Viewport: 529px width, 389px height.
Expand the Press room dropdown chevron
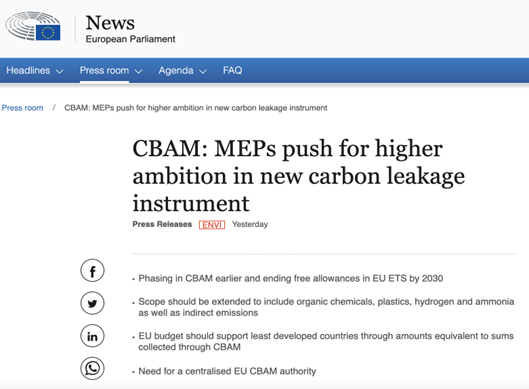(138, 71)
